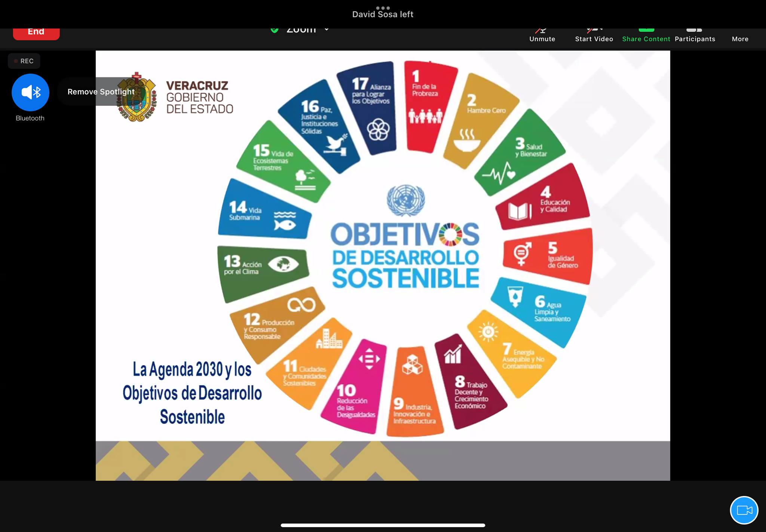766x532 pixels.
Task: Click the REC recording indicator
Action: pos(24,61)
